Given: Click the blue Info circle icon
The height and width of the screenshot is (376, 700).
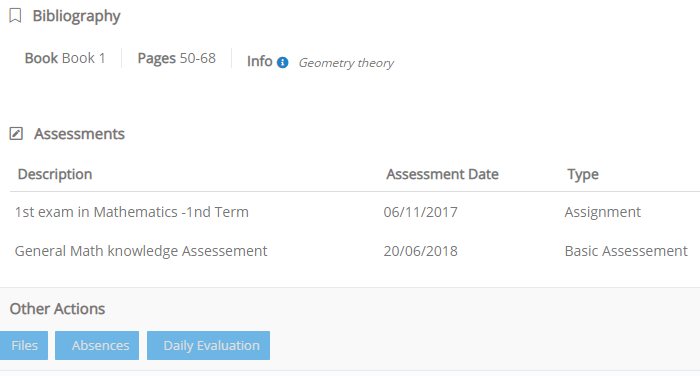Looking at the screenshot, I should 283,62.
